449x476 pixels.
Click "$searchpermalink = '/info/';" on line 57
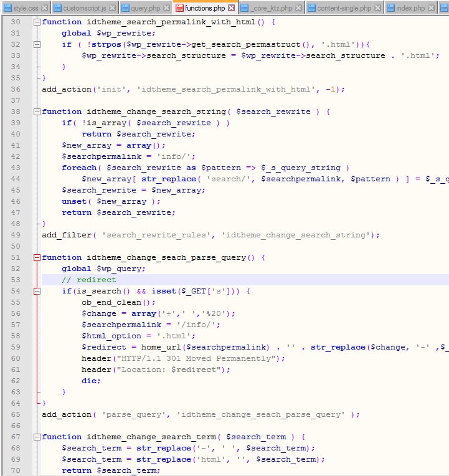151,325
